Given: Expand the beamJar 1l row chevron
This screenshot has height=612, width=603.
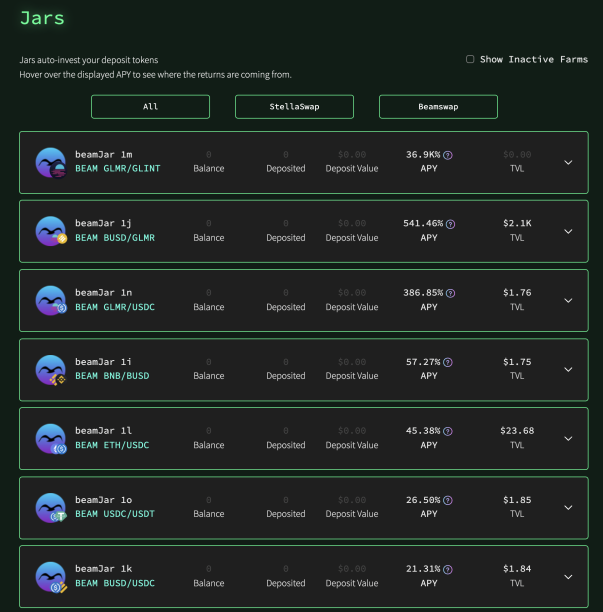Looking at the screenshot, I should [568, 439].
